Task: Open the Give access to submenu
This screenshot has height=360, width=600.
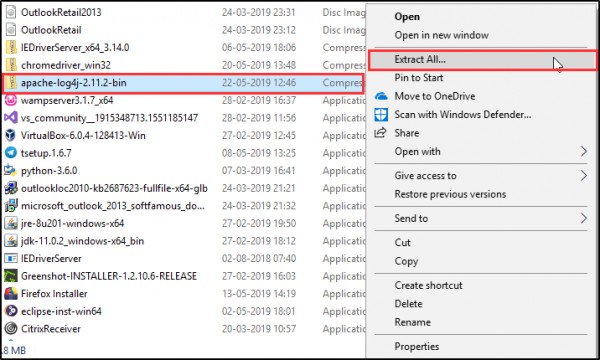Action: click(x=426, y=176)
